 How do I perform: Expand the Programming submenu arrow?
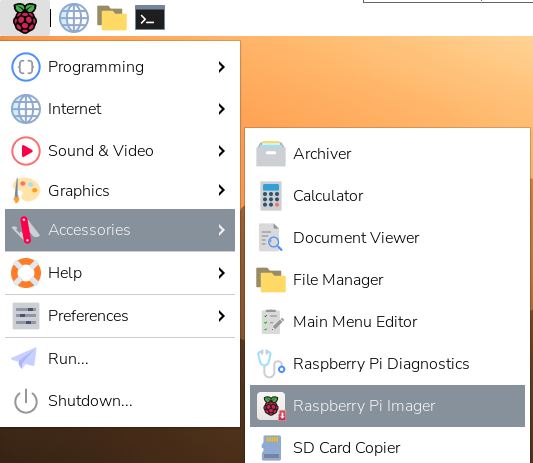pyautogui.click(x=222, y=67)
